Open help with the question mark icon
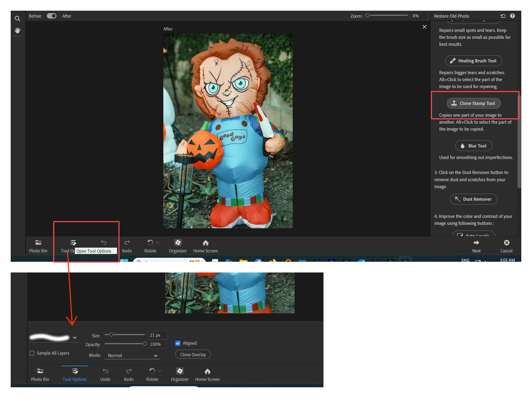 pyautogui.click(x=512, y=16)
